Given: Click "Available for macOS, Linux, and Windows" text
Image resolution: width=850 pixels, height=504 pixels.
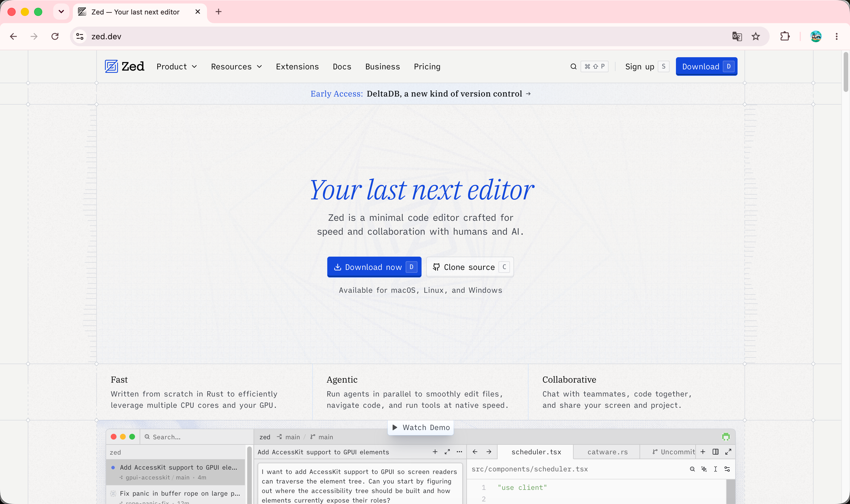Looking at the screenshot, I should pos(421,290).
